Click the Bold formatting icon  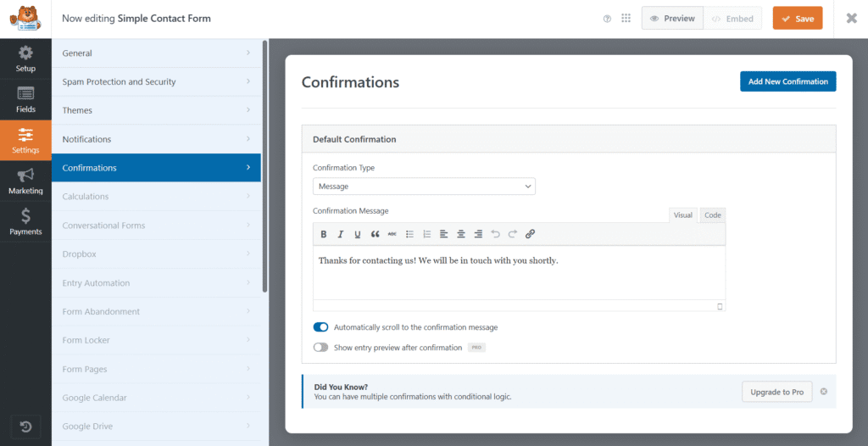(x=323, y=234)
